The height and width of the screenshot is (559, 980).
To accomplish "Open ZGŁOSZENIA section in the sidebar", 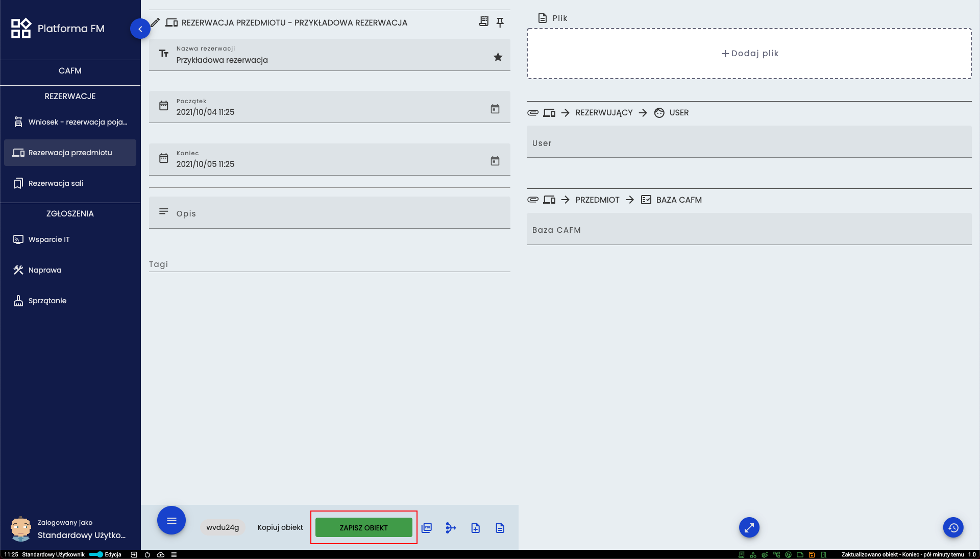I will 70,214.
